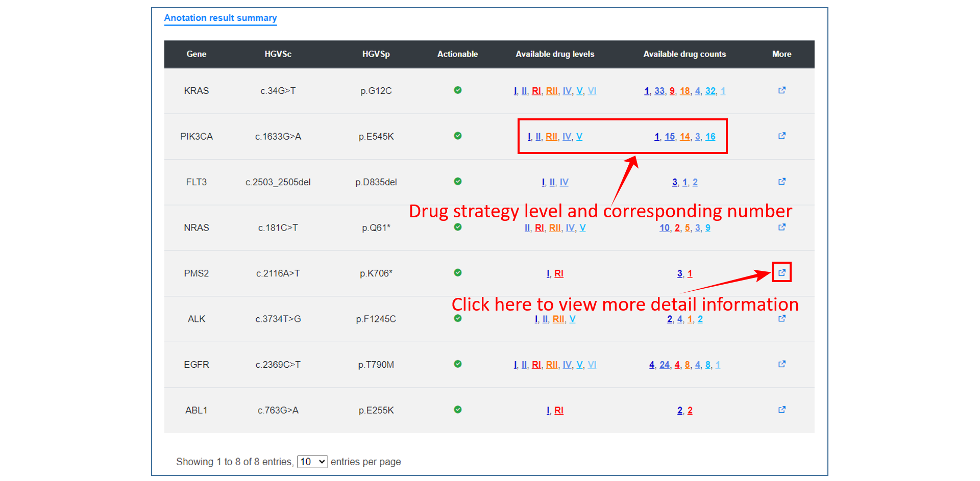Open level RI drugs for ABL1
This screenshot has width=980, height=481.
[x=559, y=411]
